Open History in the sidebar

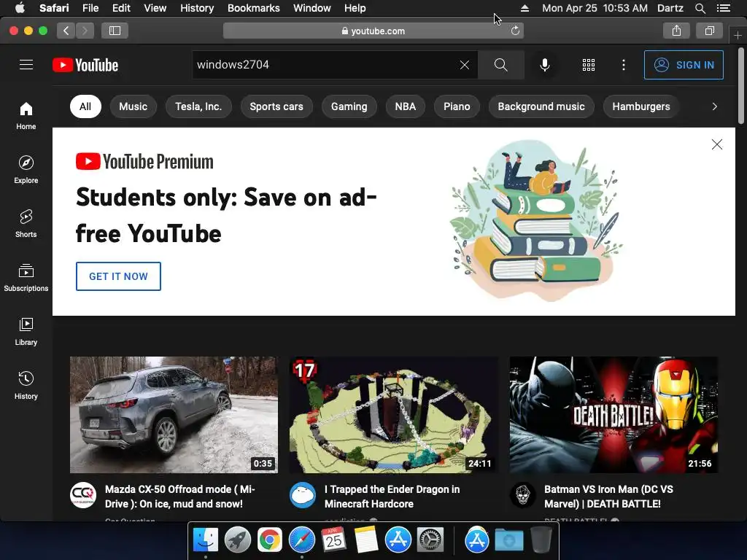[26, 385]
